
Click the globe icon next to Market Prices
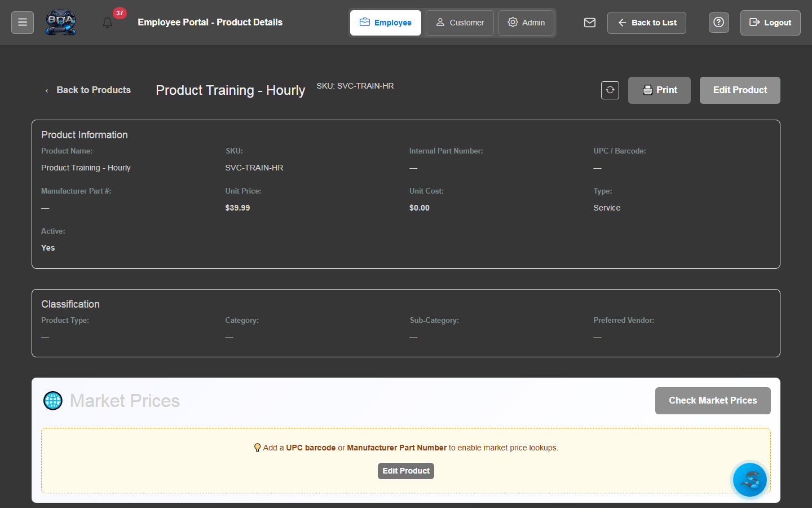(53, 400)
